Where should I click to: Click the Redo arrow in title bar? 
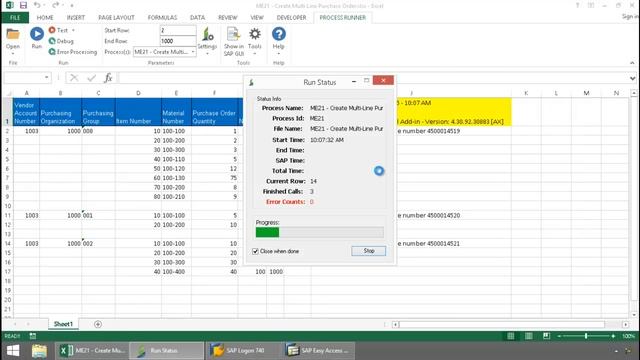(56, 5)
